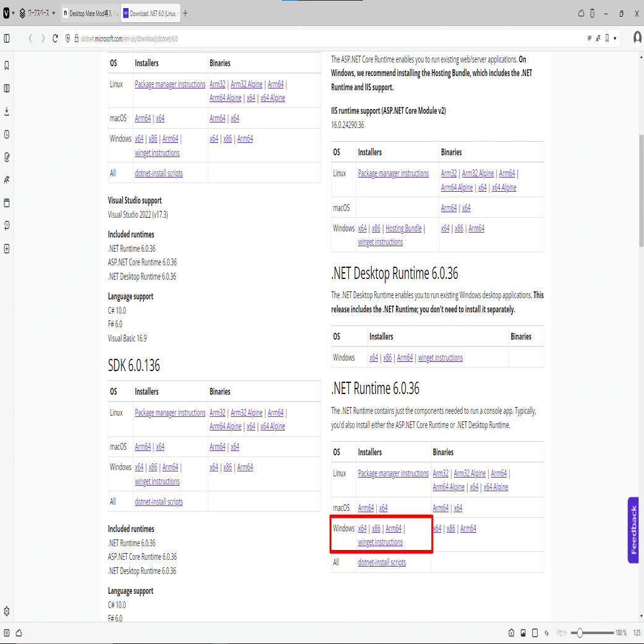Bookmark this page from address bar
The image size is (644, 644).
pyautogui.click(x=607, y=38)
